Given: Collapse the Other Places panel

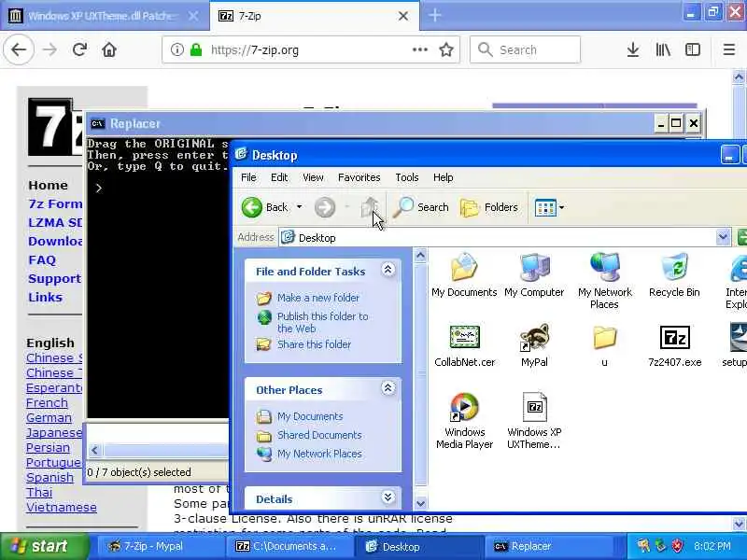Looking at the screenshot, I should (388, 388).
